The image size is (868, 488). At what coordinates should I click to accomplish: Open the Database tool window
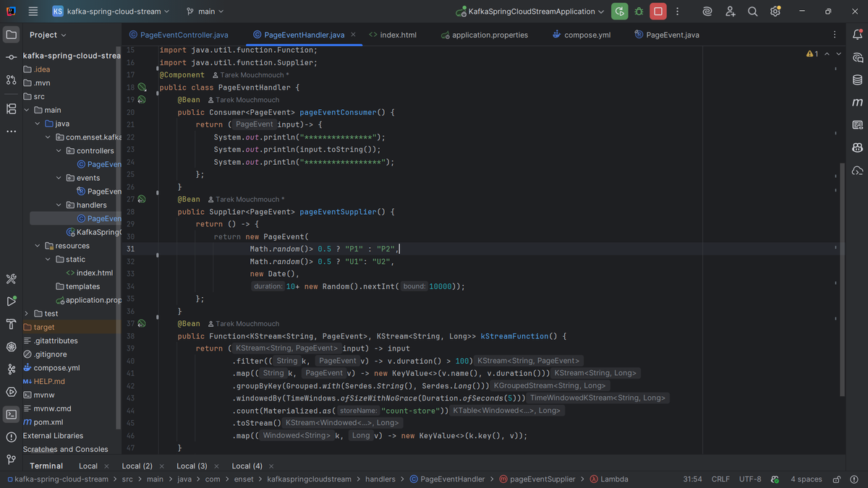[x=857, y=80]
